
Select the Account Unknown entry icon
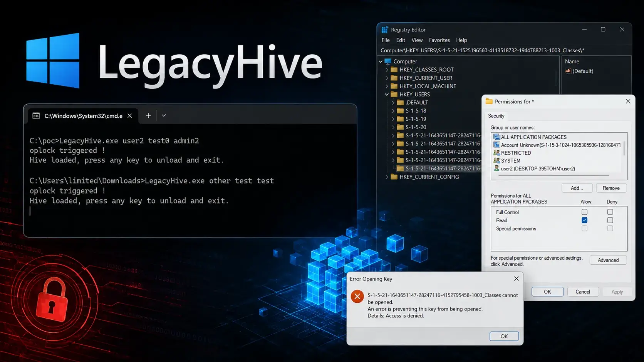(497, 145)
